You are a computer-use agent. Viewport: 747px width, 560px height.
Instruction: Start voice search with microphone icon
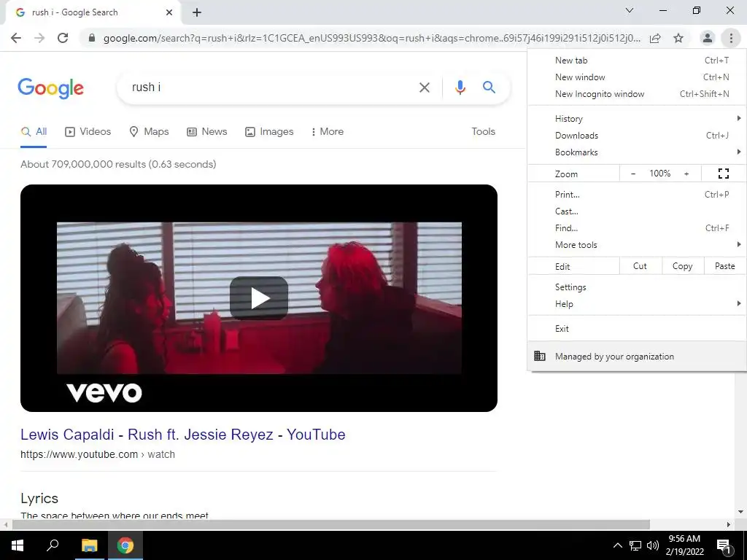pyautogui.click(x=460, y=87)
